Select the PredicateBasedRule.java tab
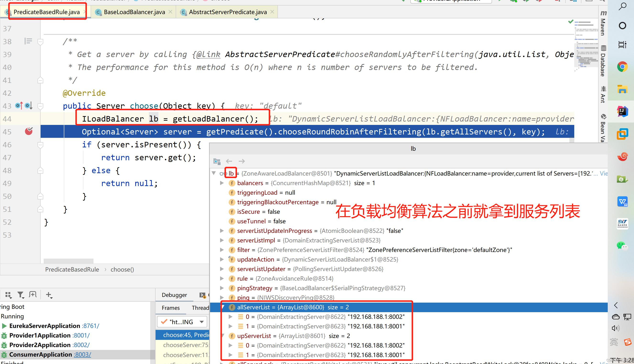Viewport: 634px width, 364px height. [x=47, y=11]
